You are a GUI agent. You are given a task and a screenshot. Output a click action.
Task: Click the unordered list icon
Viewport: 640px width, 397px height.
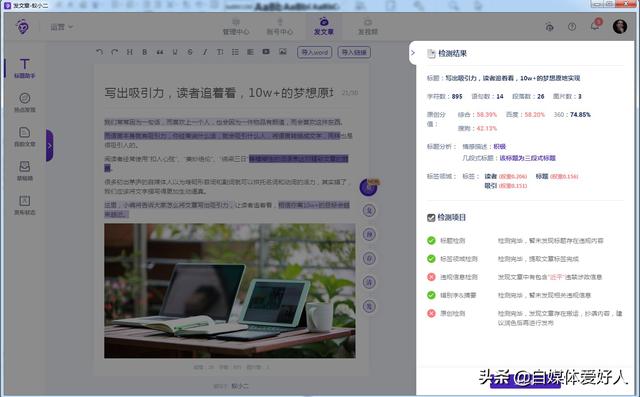235,52
